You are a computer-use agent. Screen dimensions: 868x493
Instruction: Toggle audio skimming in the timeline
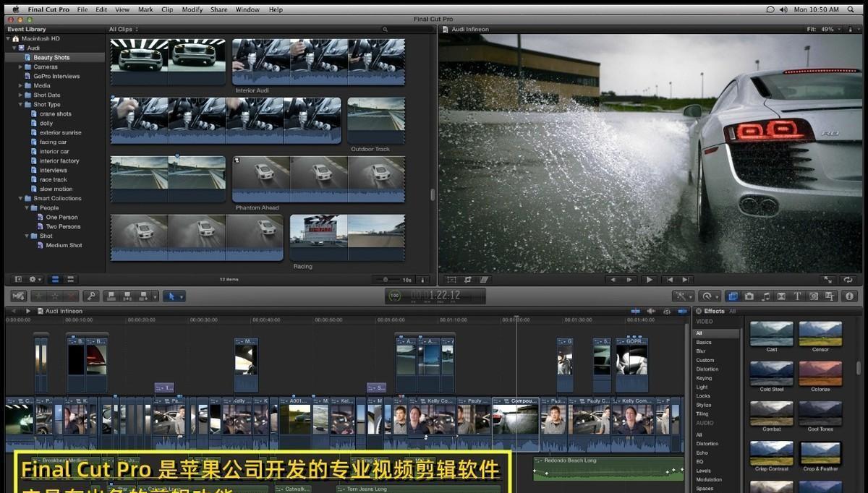(x=650, y=311)
